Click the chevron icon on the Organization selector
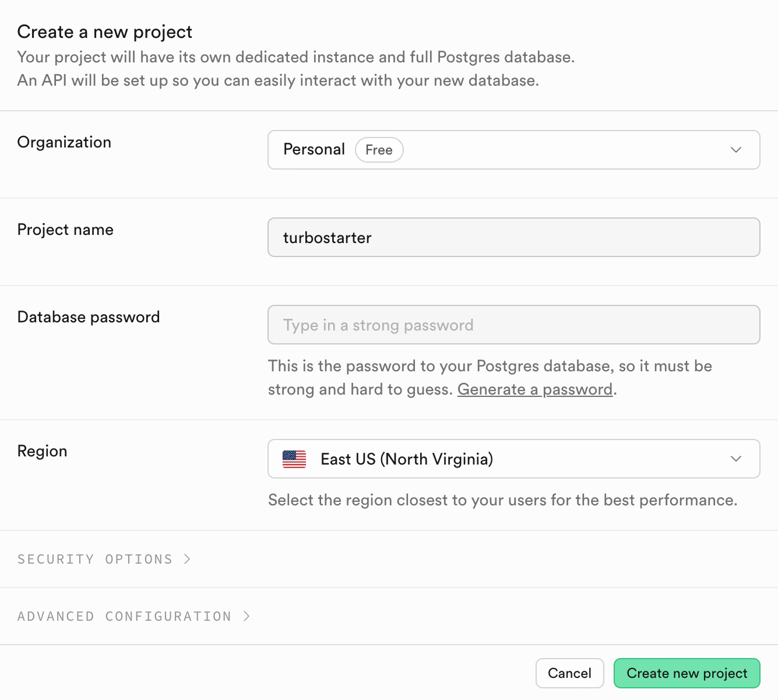Viewport: 778px width, 700px height. coord(736,150)
